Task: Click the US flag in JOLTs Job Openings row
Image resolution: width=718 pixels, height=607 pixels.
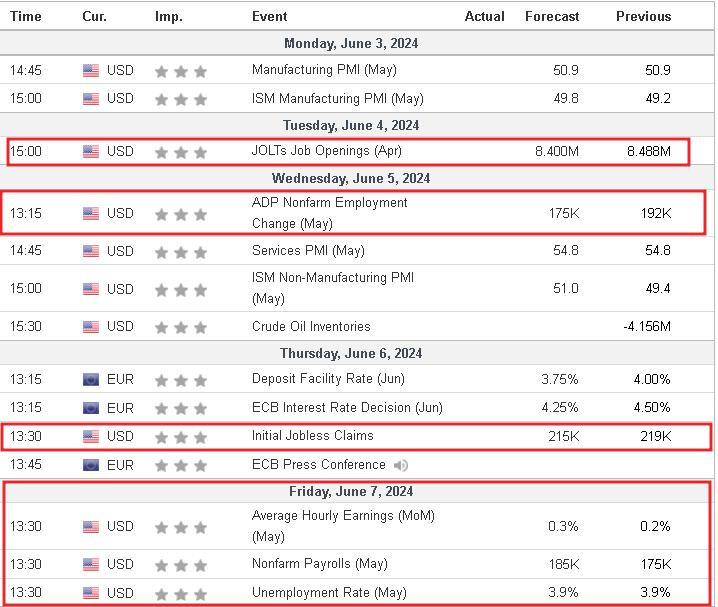Action: 91,152
